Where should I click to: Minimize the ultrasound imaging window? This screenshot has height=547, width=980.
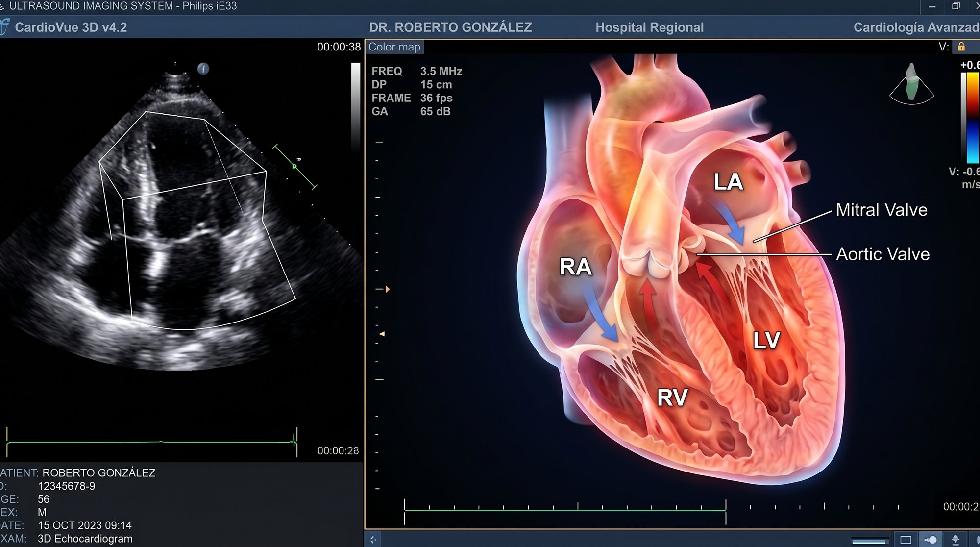pyautogui.click(x=932, y=6)
